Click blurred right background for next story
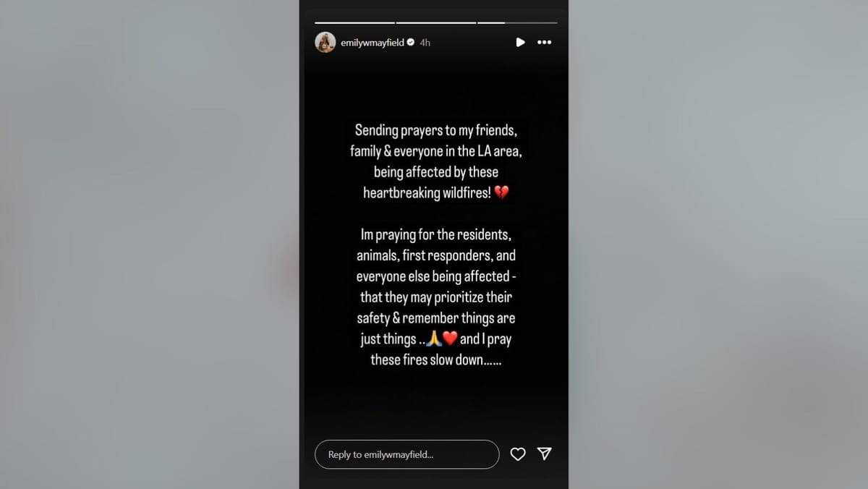868x489 pixels. pos(718,244)
